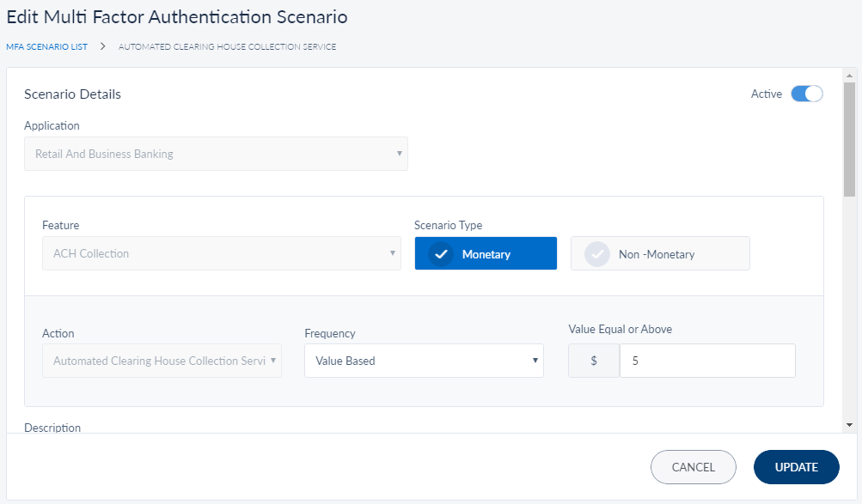Click the Frequency dropdown caret arrow
Viewport: 862px width, 504px height.
(535, 361)
